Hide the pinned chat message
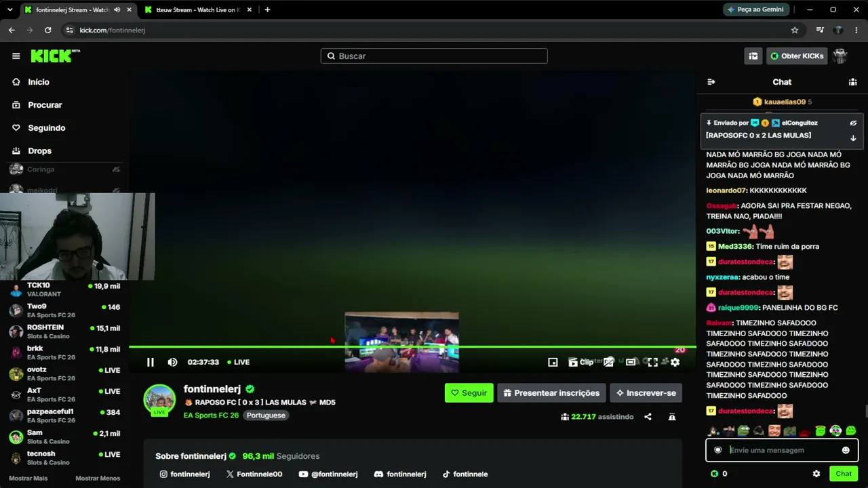The image size is (868, 488). click(853, 123)
